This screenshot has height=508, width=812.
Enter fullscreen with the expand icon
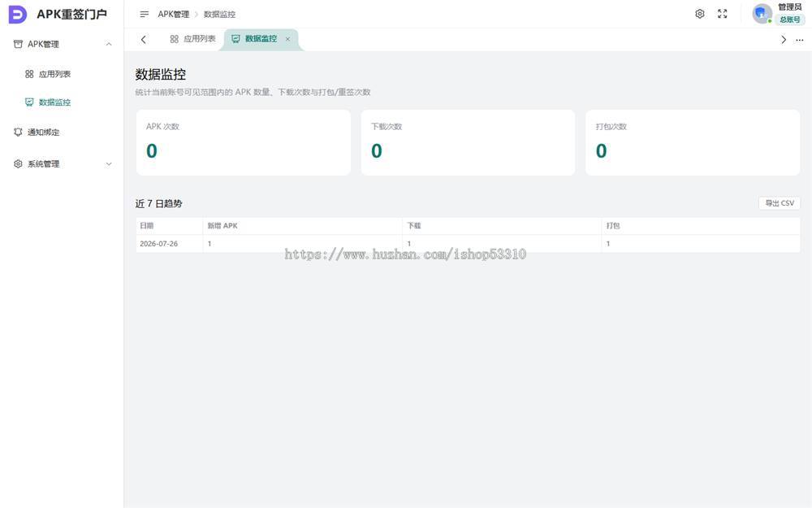pyautogui.click(x=723, y=14)
